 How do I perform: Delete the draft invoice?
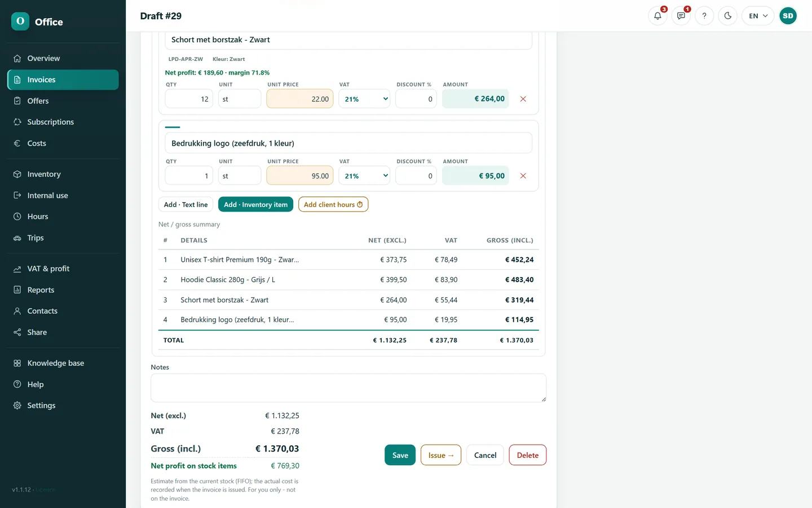[528, 455]
